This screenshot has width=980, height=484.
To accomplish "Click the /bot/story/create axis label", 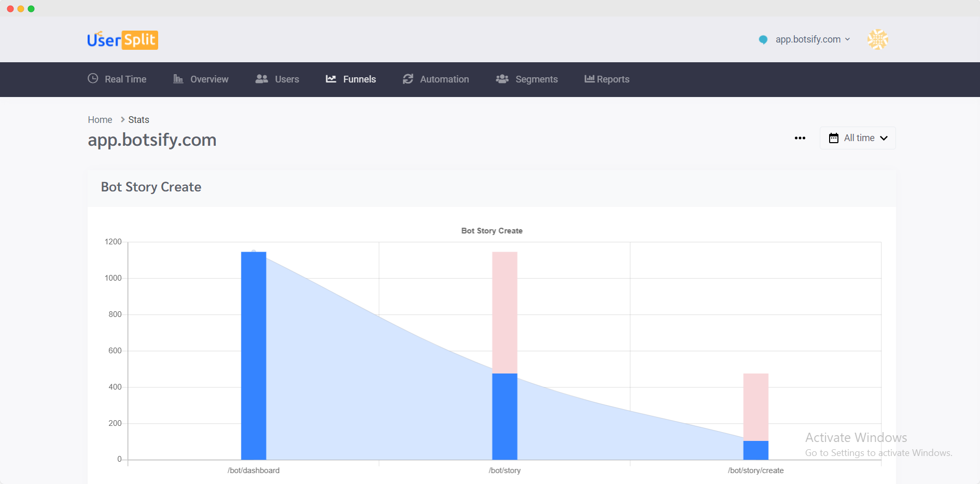I will pos(755,471).
